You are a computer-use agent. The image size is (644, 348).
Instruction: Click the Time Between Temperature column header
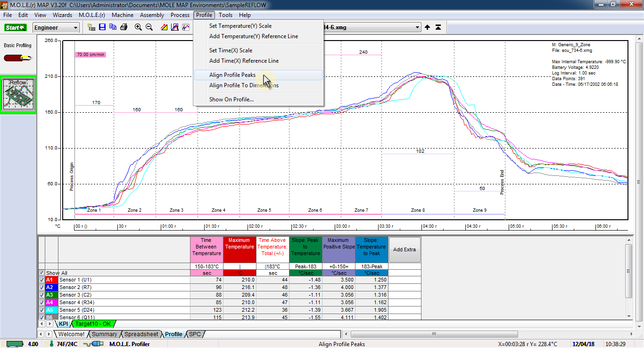click(206, 249)
